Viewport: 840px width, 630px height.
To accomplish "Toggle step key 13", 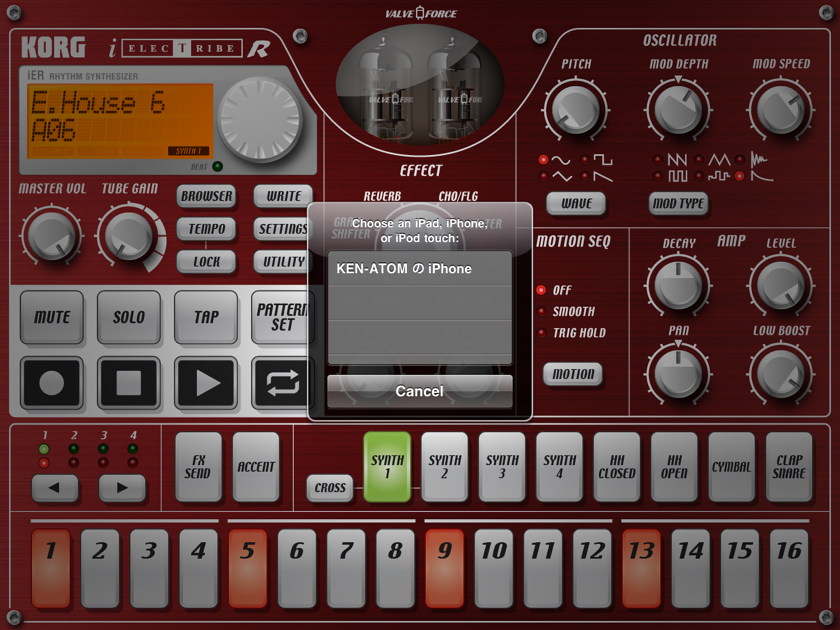I will [641, 568].
